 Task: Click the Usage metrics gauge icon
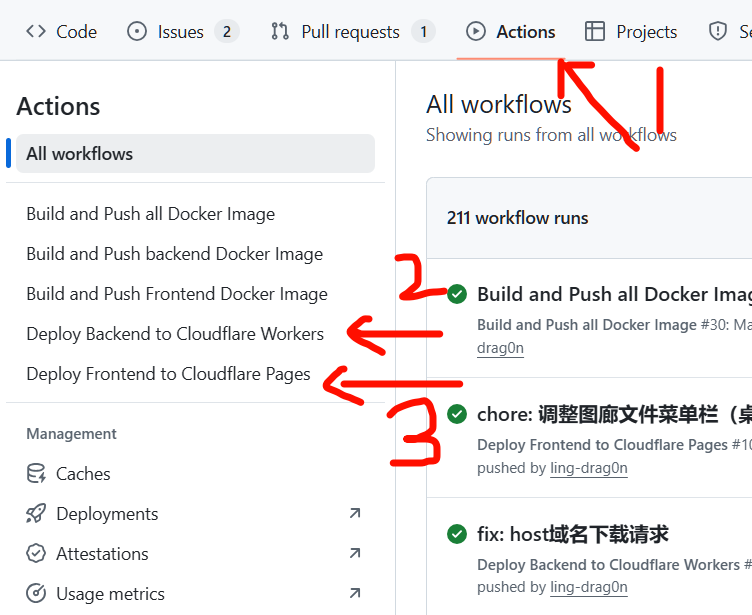coord(36,594)
